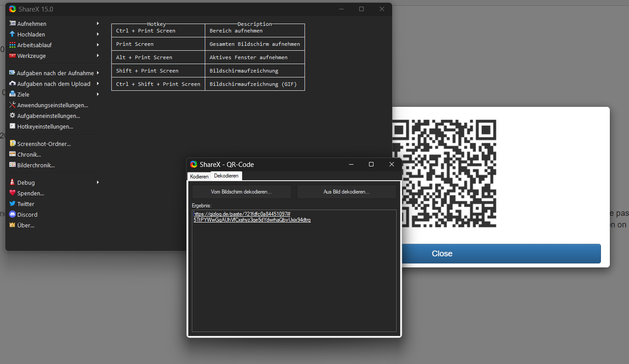Click the Twitter bird icon
This screenshot has height=364, width=629.
point(12,204)
